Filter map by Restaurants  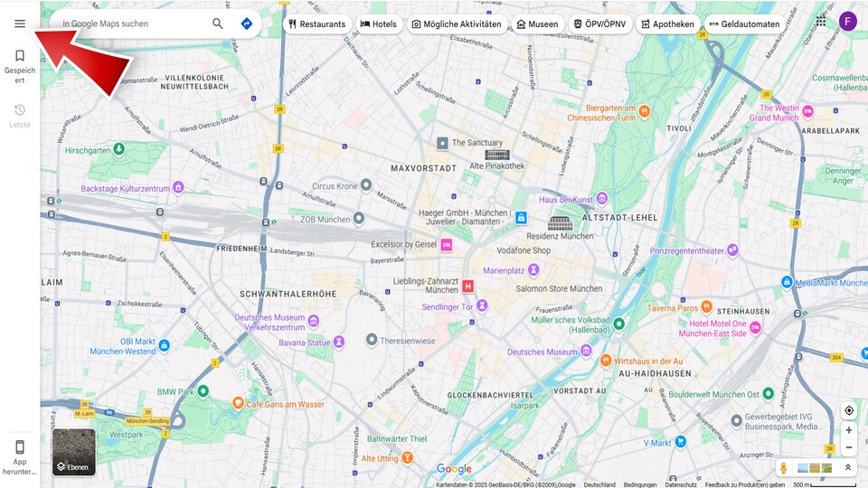coord(316,24)
